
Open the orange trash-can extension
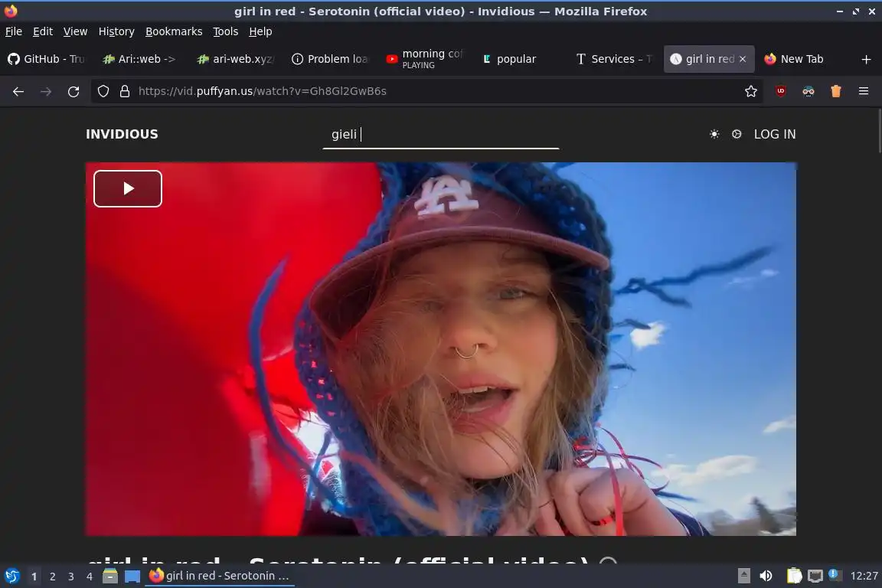pyautogui.click(x=836, y=91)
